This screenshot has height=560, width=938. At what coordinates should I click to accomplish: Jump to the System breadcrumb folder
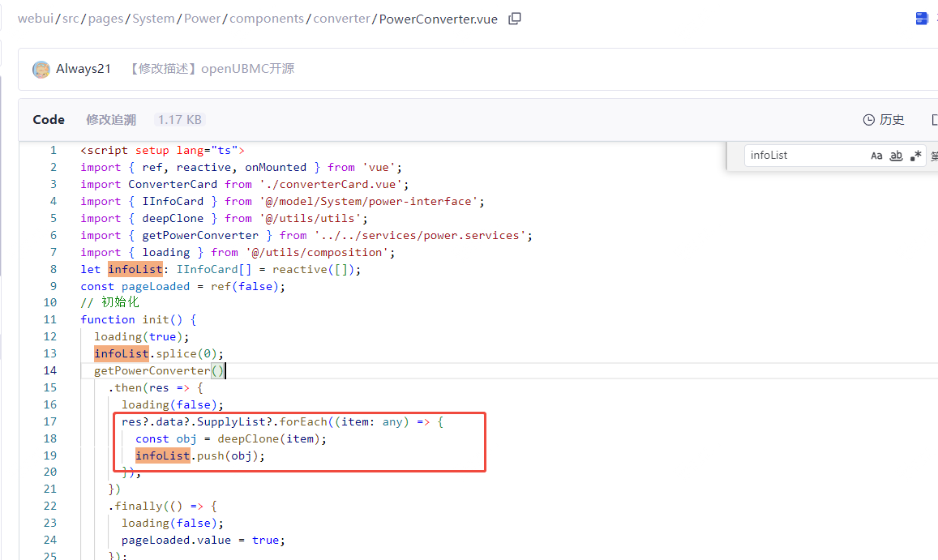pos(153,19)
